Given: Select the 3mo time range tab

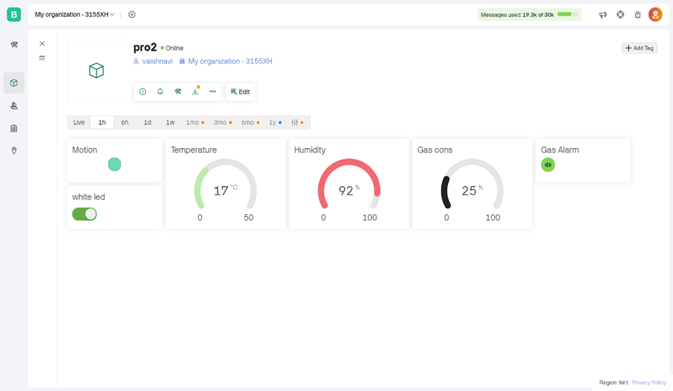Looking at the screenshot, I should (223, 122).
